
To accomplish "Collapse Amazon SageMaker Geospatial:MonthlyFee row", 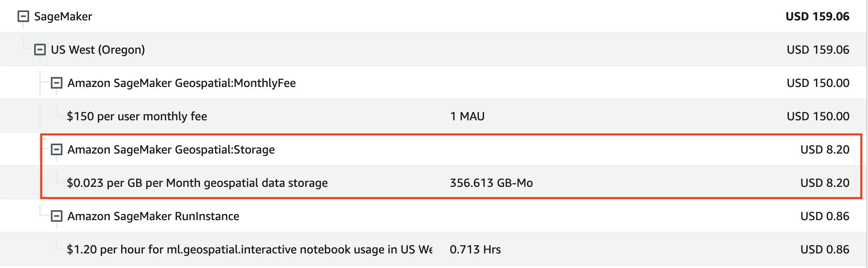I will 57,83.
